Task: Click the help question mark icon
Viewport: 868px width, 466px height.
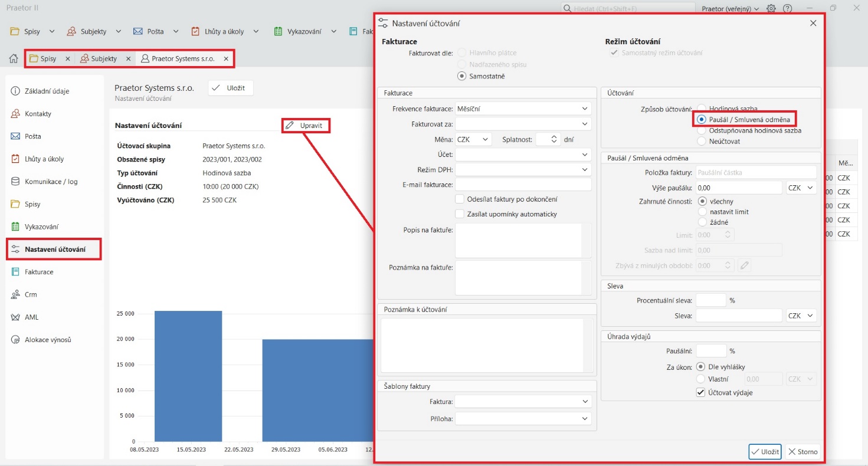Action: click(x=787, y=8)
